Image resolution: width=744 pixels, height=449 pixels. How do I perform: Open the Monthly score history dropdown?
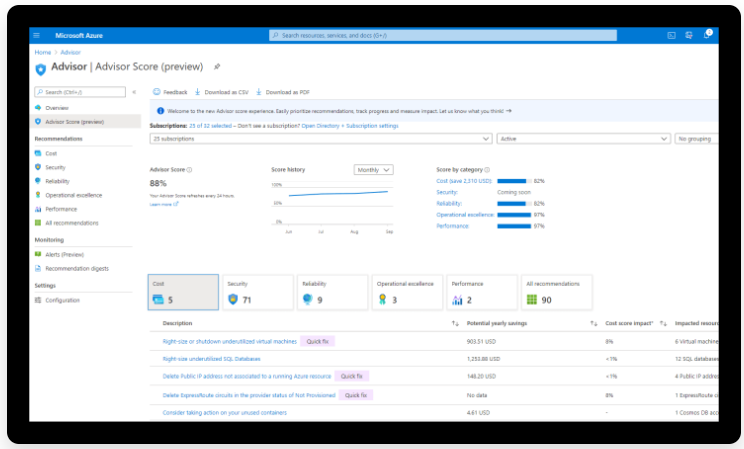373,170
